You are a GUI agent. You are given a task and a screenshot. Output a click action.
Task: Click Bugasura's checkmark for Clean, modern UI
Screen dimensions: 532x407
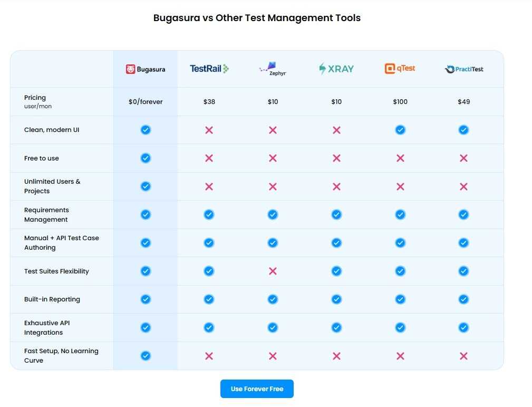point(146,130)
